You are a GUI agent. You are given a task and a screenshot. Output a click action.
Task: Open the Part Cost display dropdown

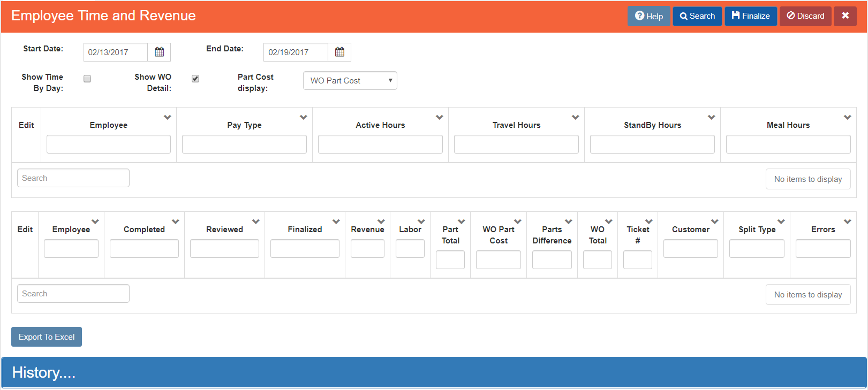coord(350,81)
